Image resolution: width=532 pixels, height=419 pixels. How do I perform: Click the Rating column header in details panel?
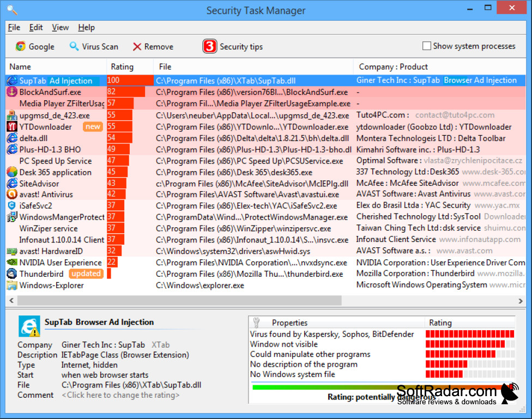pos(470,322)
